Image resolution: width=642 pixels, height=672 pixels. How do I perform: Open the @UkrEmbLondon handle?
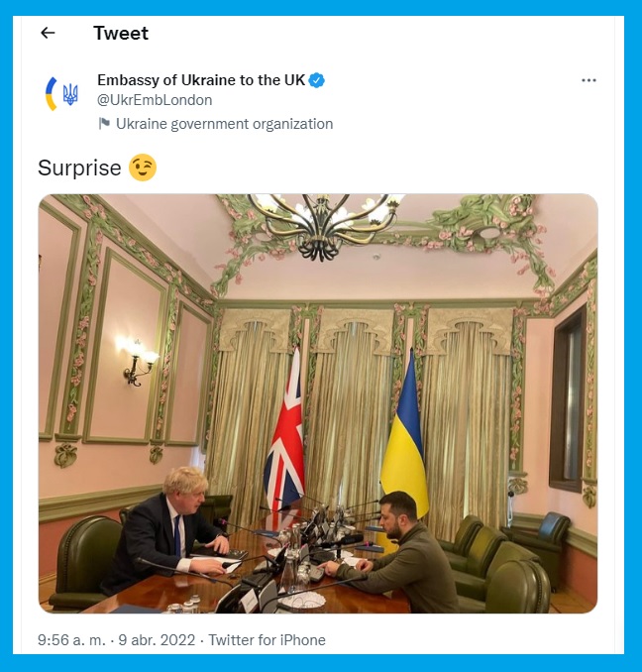pos(155,100)
